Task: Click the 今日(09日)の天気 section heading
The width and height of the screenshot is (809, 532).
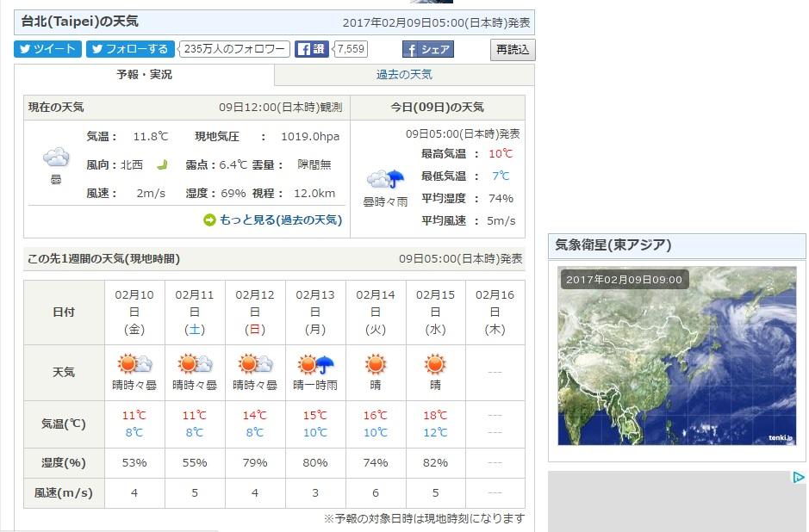Action: click(x=437, y=108)
